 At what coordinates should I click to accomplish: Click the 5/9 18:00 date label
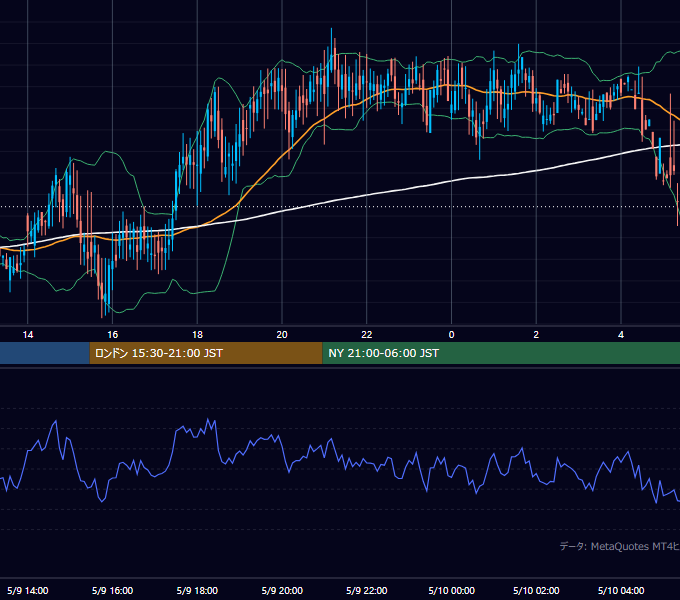coord(197,590)
